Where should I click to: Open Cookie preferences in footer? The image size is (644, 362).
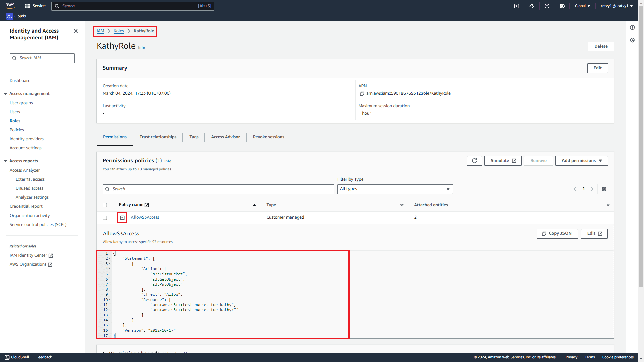click(618, 357)
